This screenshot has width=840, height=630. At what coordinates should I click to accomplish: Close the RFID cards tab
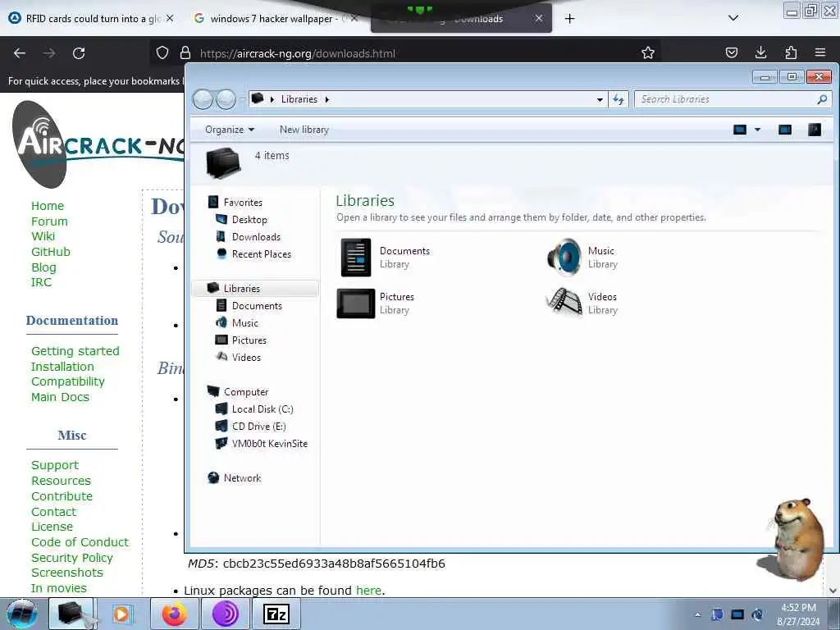click(170, 18)
